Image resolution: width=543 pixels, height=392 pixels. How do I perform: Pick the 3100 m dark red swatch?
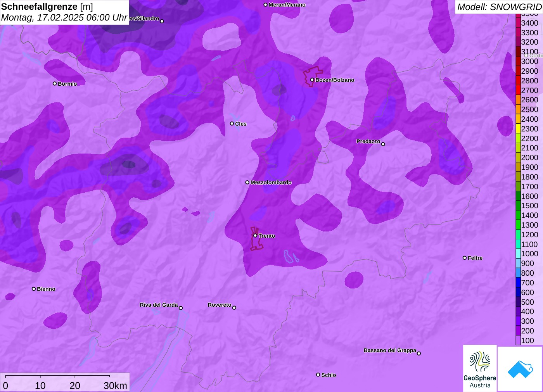click(518, 52)
